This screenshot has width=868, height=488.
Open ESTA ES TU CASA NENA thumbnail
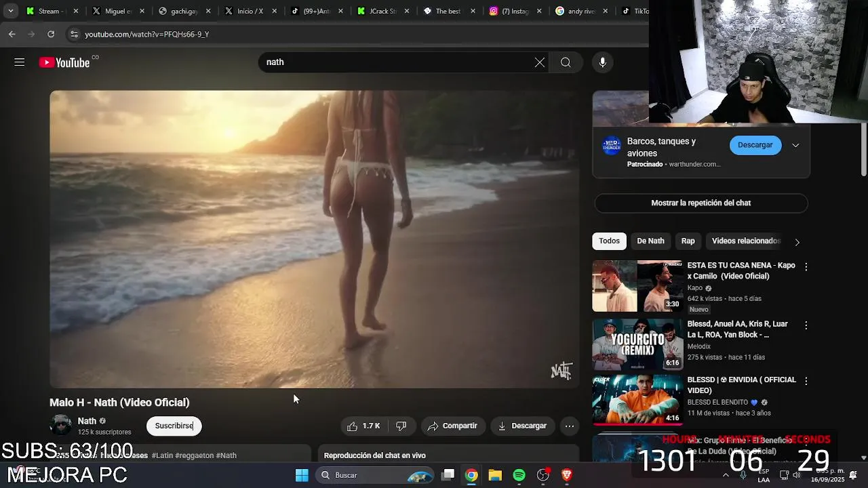[x=637, y=286]
